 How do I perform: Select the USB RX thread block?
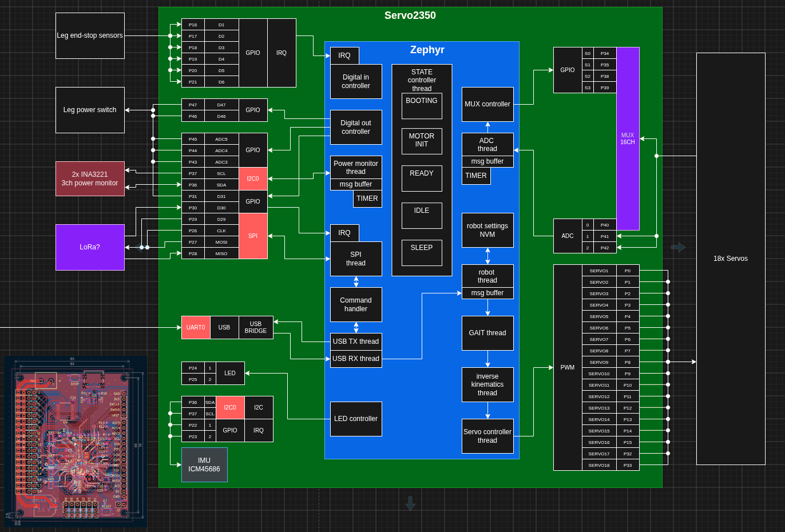point(356,359)
